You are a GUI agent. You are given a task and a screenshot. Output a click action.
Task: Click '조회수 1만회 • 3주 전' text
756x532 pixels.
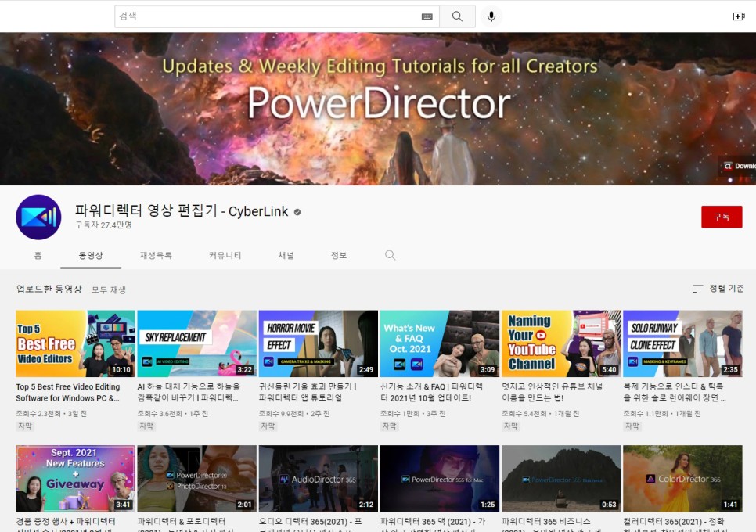tap(413, 413)
